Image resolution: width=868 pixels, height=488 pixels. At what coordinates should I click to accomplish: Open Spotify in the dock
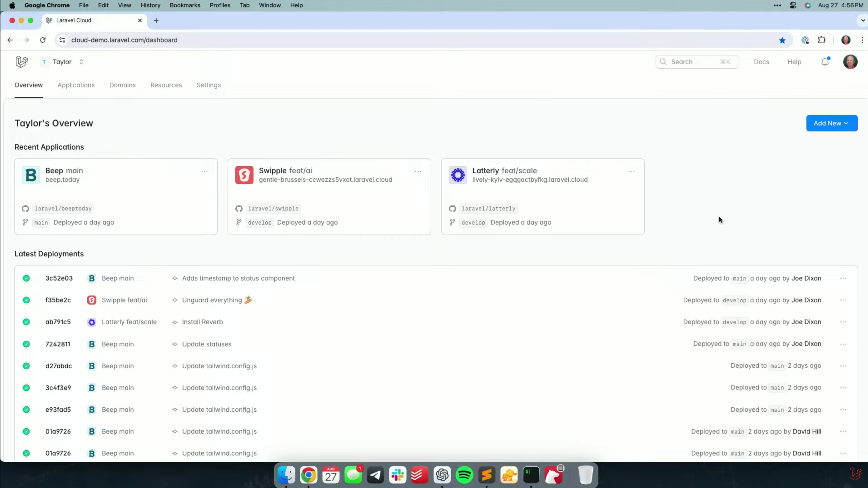[464, 475]
